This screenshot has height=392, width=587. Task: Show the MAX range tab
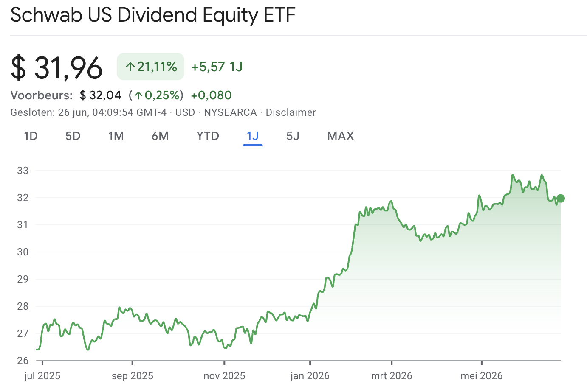(x=341, y=136)
